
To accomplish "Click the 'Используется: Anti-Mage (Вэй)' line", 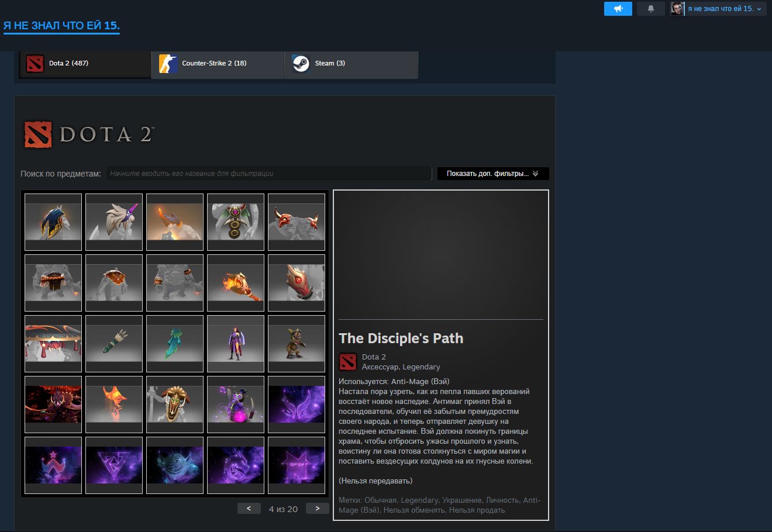I will tap(394, 382).
